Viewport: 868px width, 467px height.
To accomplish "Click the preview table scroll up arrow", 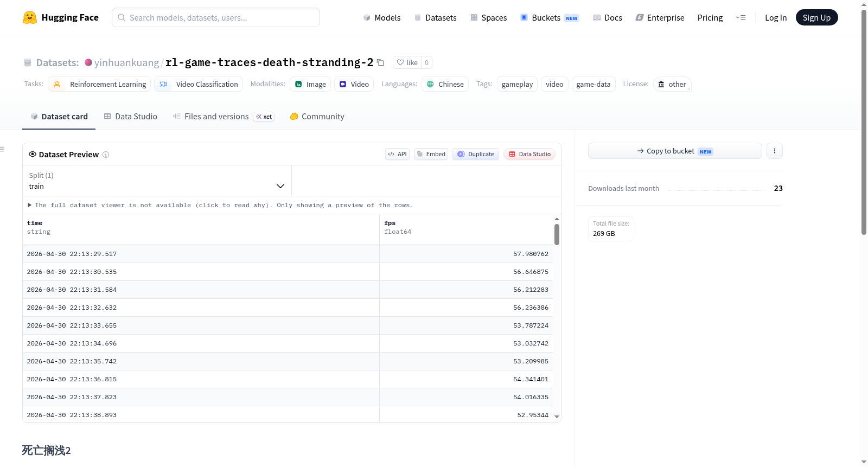I will tap(557, 219).
